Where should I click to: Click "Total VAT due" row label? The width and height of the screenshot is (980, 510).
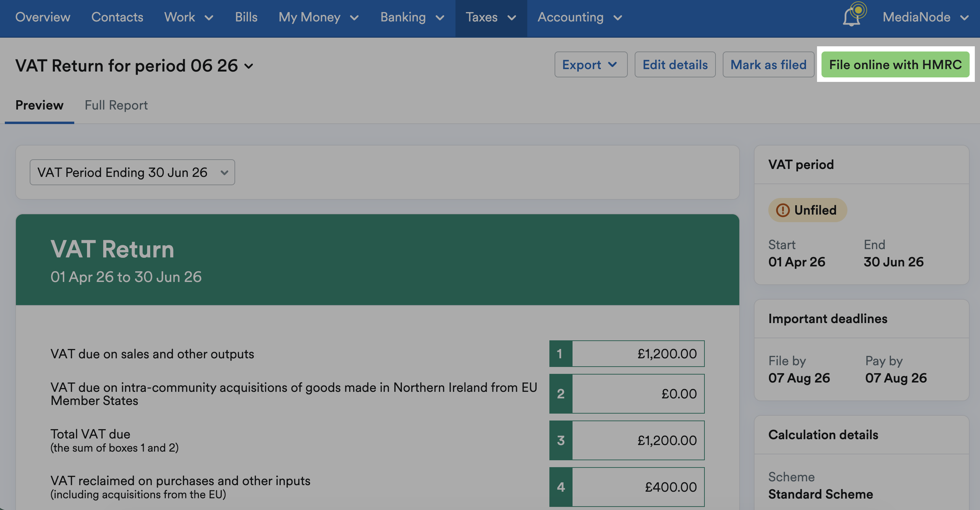[x=90, y=434]
